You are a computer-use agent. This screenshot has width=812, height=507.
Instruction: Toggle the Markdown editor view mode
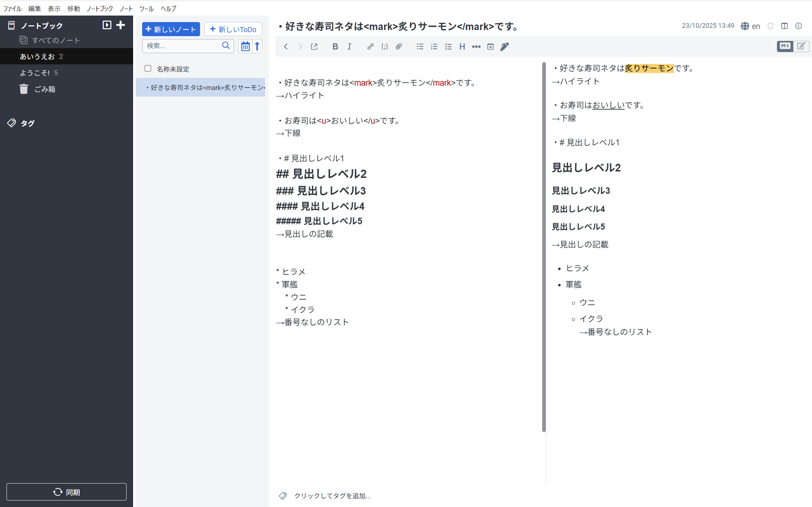point(785,46)
